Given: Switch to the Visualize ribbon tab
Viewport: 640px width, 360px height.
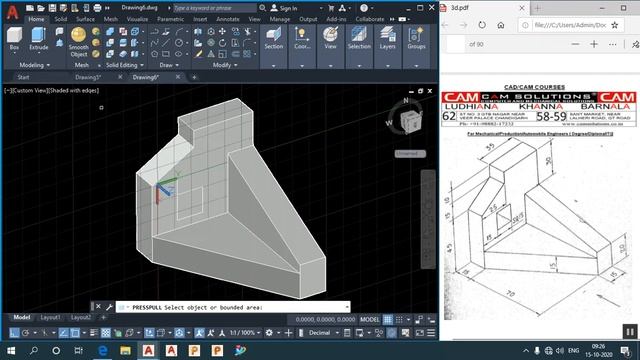Looking at the screenshot, I should (x=137, y=19).
